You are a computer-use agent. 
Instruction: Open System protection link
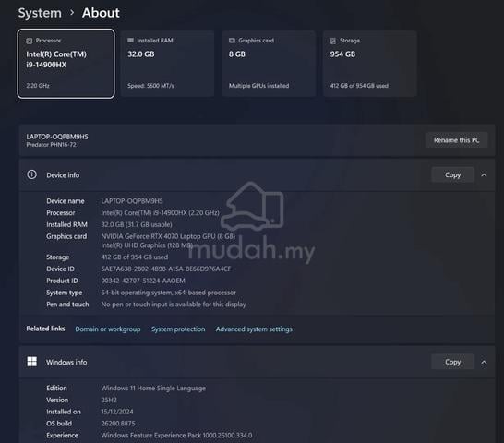178,329
